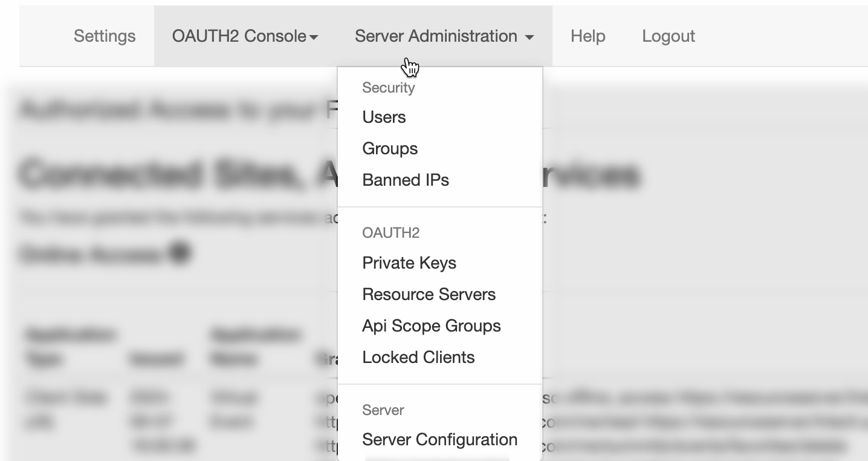Click Api Scope Groups menu item
This screenshot has width=868, height=461.
(431, 326)
